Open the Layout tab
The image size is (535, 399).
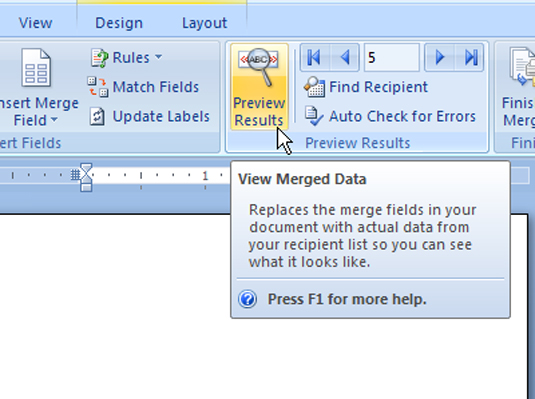tap(204, 23)
